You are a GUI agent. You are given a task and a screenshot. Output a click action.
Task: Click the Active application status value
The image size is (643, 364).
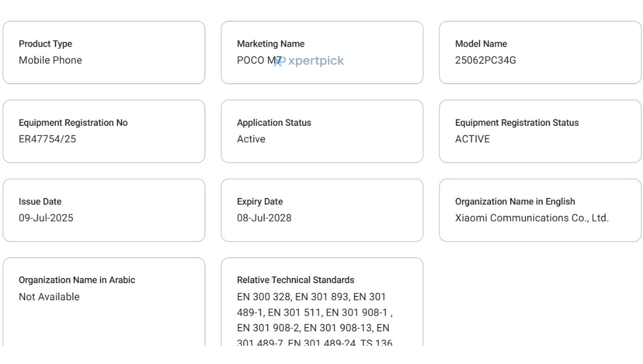point(251,139)
